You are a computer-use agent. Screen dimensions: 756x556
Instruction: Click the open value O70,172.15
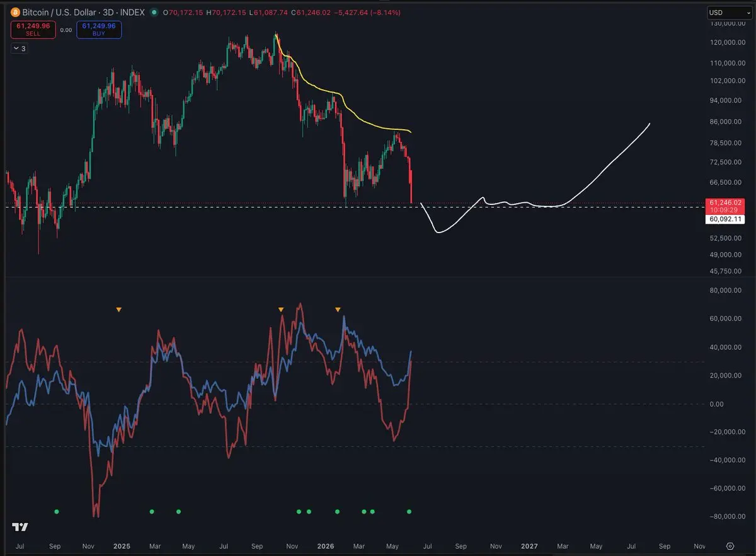coord(183,13)
